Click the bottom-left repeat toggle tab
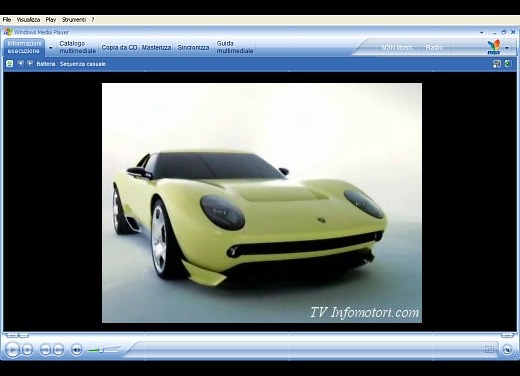 coord(24,335)
